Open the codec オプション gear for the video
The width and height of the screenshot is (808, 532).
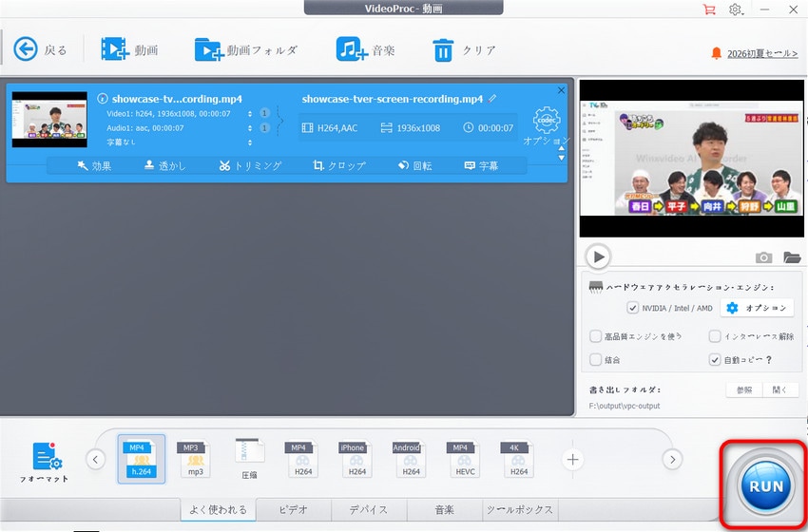click(547, 120)
